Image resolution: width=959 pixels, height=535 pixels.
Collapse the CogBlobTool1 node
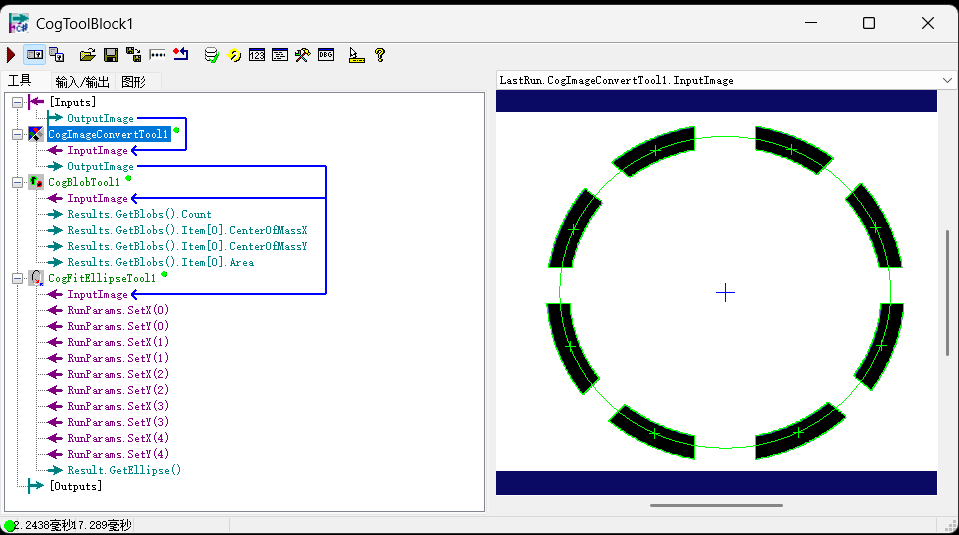tap(18, 182)
